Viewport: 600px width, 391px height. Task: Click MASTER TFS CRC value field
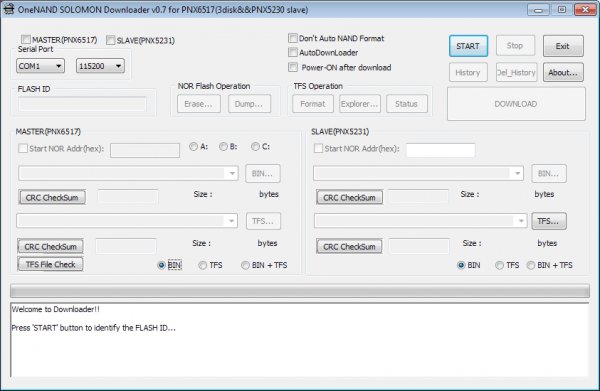[x=126, y=246]
